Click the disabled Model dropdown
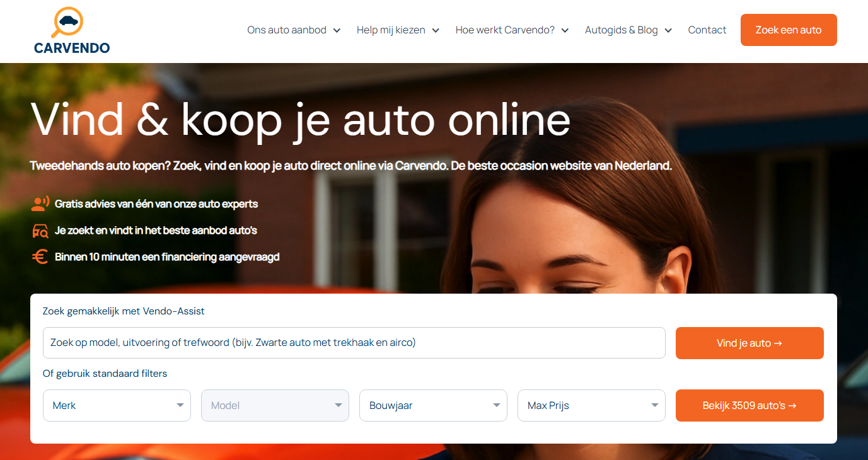The image size is (868, 460). pyautogui.click(x=275, y=405)
